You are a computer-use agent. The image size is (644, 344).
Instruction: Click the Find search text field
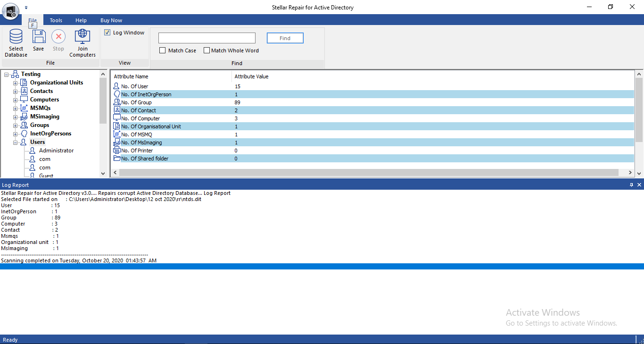coord(206,38)
